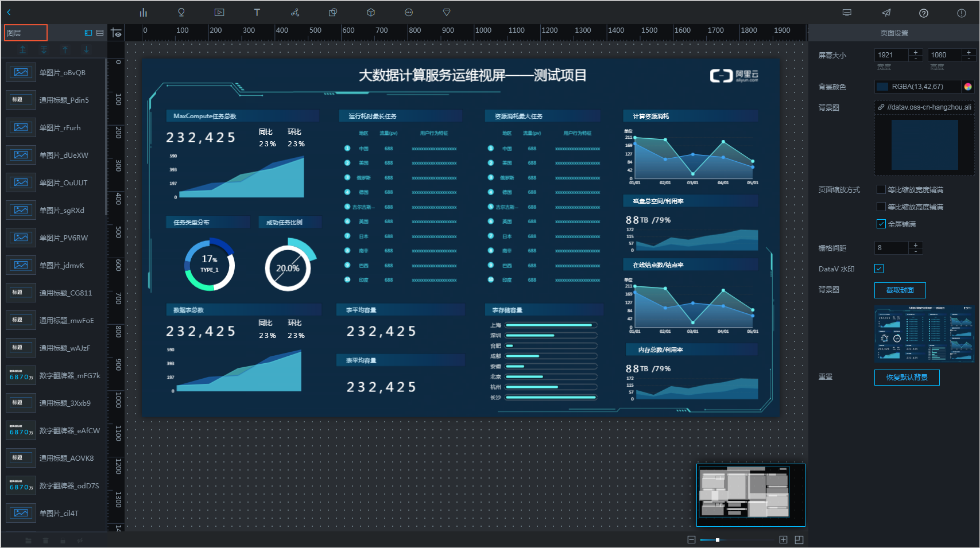Increase the screen width value

[916, 52]
